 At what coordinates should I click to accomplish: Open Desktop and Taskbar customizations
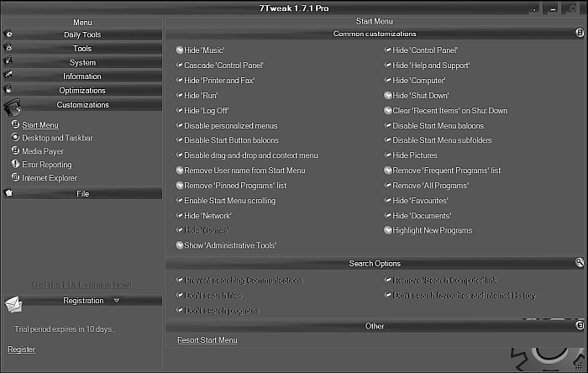click(x=57, y=138)
